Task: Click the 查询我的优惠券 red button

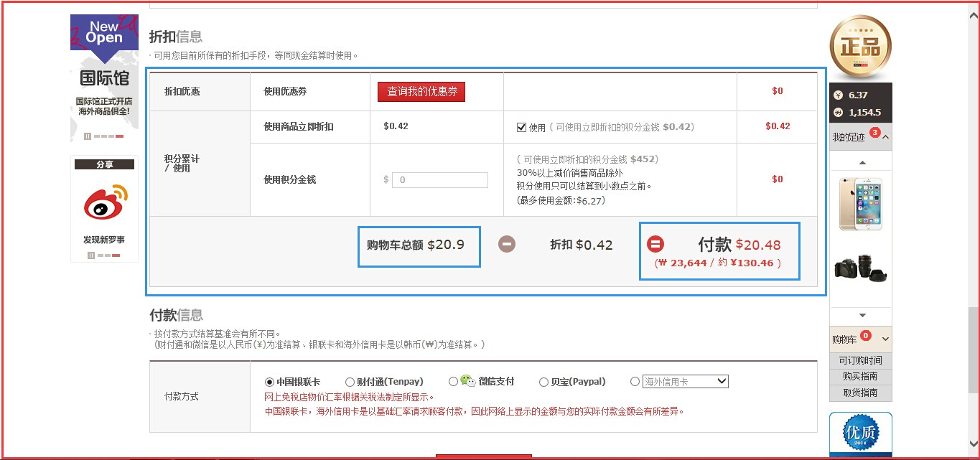Action: pyautogui.click(x=421, y=92)
